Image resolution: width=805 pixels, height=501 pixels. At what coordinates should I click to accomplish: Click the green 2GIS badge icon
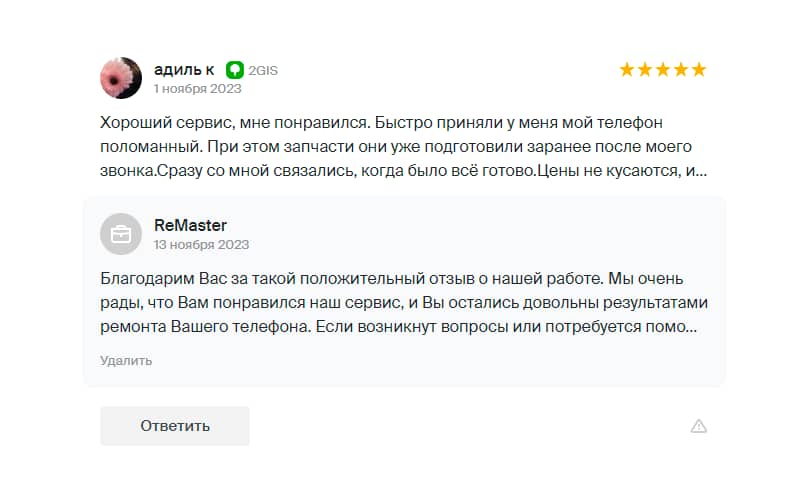[235, 70]
